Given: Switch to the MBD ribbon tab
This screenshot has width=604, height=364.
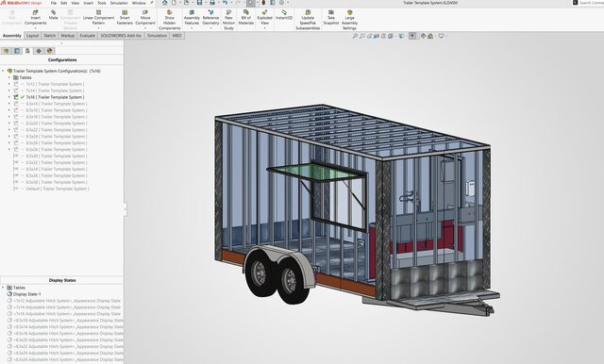Looking at the screenshot, I should pos(176,36).
